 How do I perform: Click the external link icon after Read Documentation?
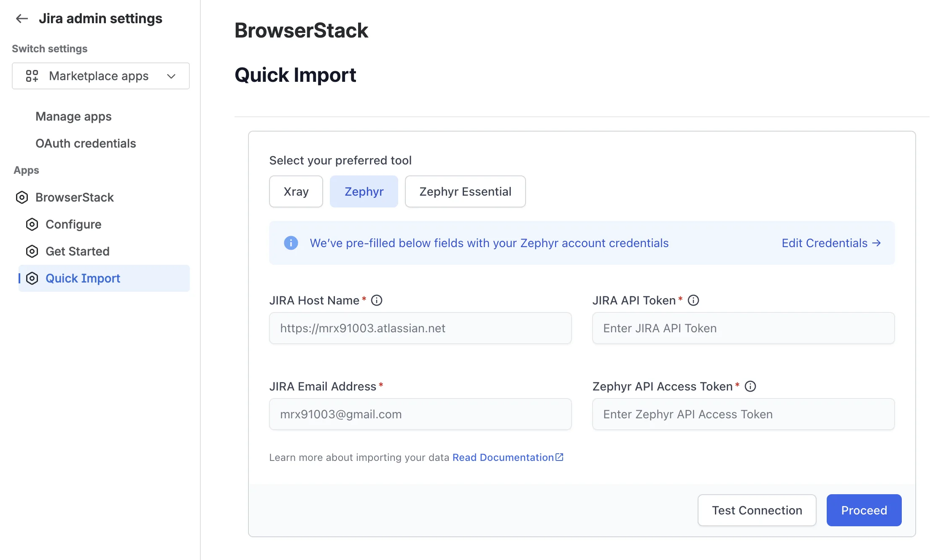pos(560,457)
